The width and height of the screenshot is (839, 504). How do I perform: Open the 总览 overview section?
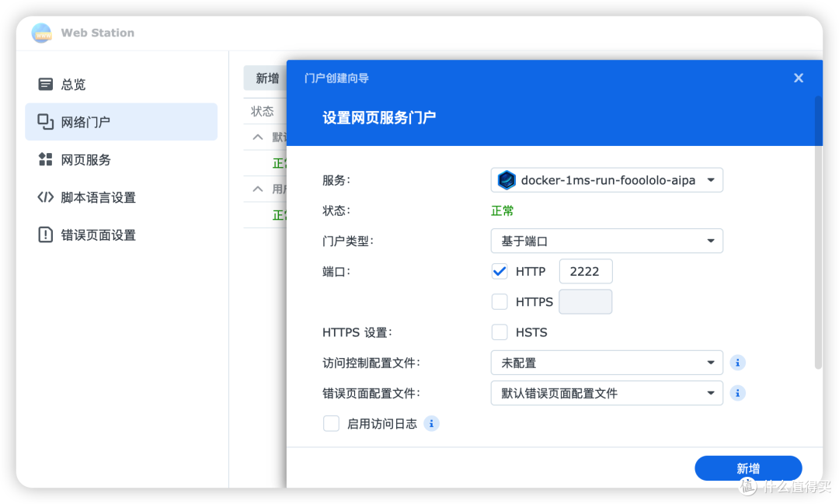[x=121, y=85]
